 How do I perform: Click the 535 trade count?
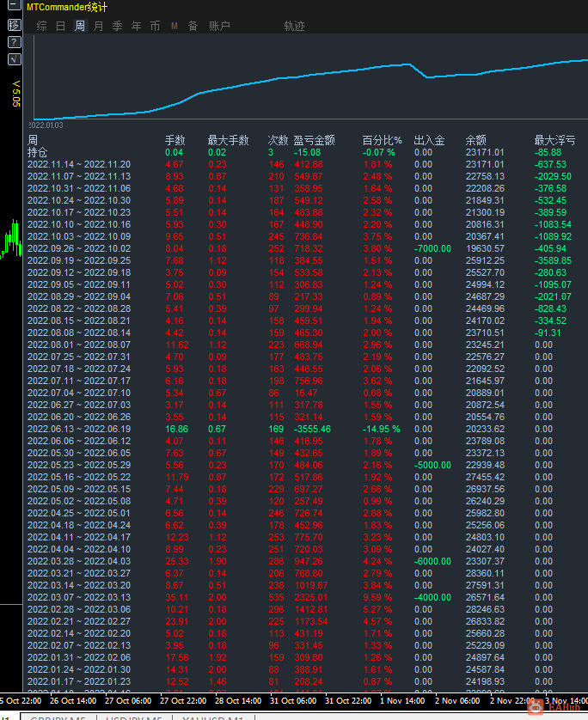(x=277, y=597)
